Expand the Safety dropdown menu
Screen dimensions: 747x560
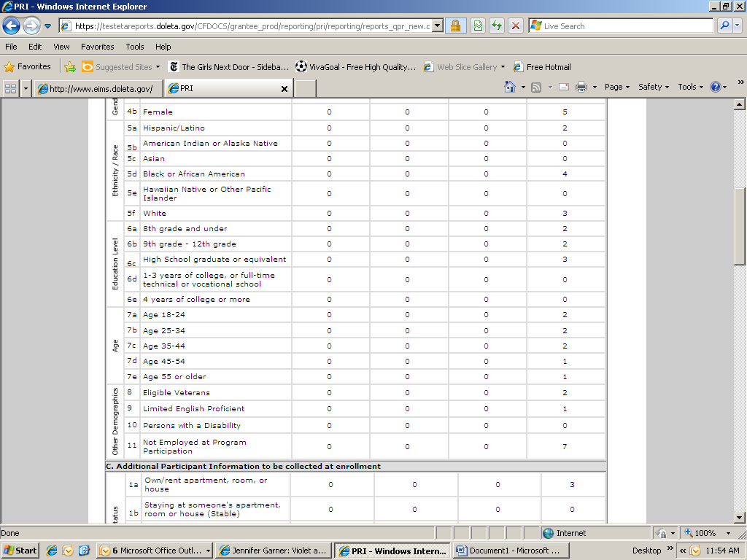654,87
